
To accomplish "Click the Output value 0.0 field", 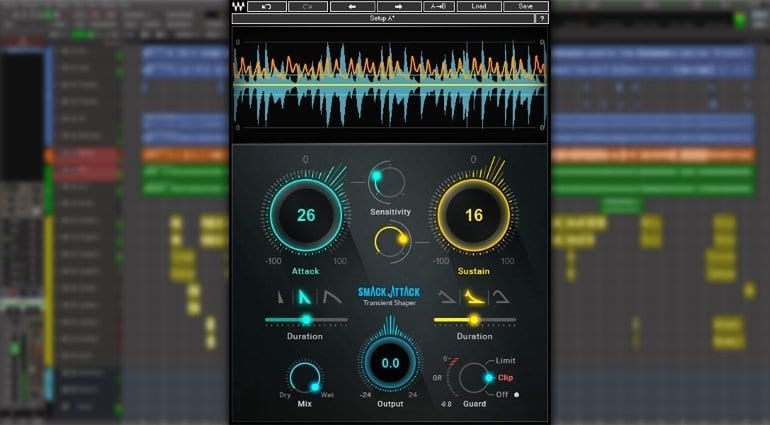I will [x=390, y=364].
